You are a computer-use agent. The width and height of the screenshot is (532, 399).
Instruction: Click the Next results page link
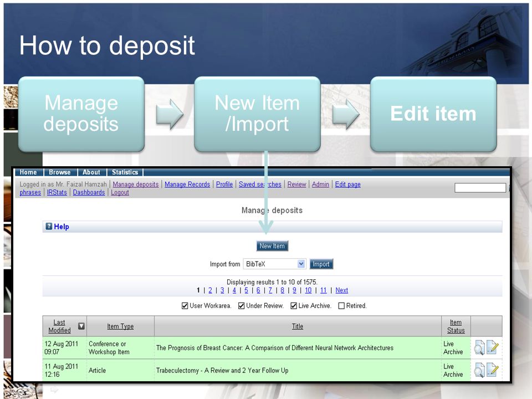[x=342, y=290]
